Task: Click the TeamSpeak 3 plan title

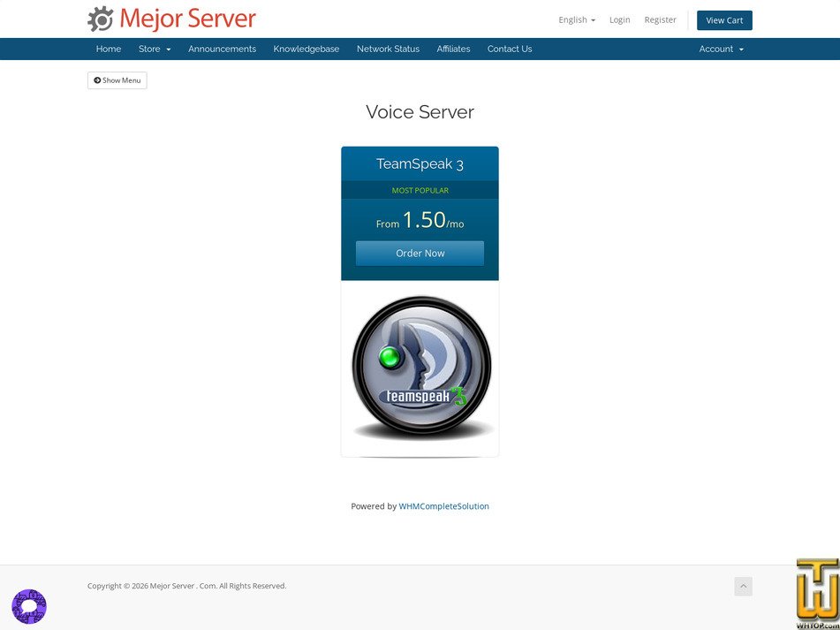Action: (x=420, y=164)
